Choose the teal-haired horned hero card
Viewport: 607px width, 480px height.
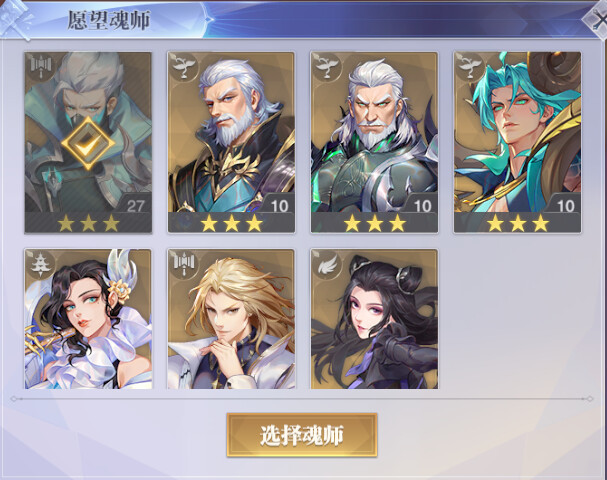click(x=518, y=142)
